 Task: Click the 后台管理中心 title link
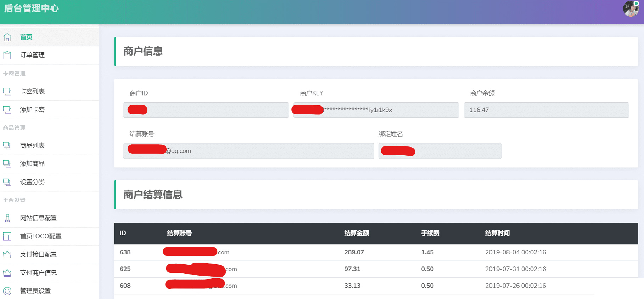[x=32, y=8]
